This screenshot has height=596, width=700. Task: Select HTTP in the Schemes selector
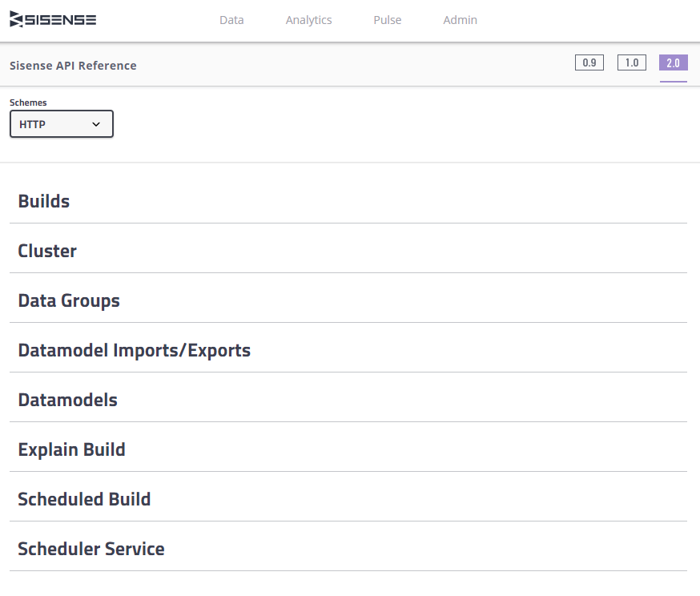[48, 124]
